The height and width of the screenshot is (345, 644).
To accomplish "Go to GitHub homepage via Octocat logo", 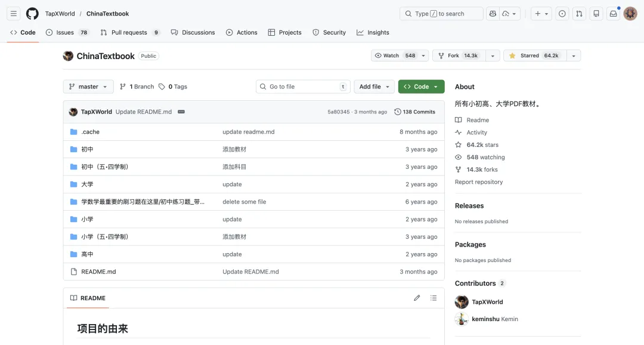I will point(32,14).
